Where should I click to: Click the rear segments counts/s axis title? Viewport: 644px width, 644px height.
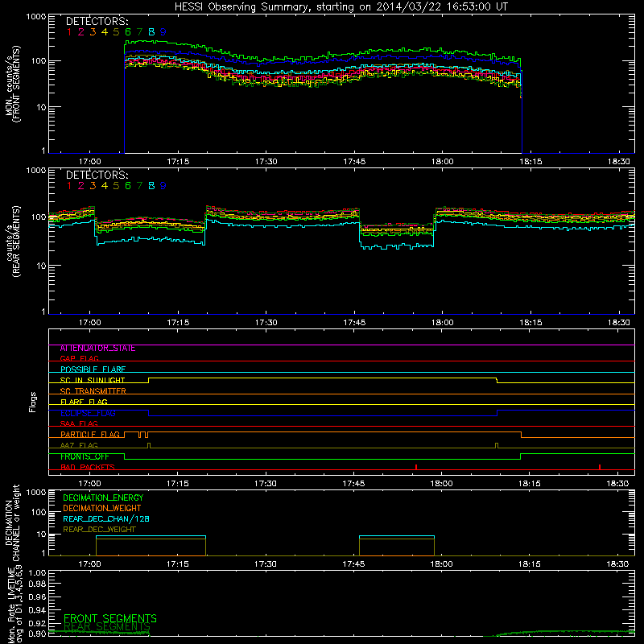(13, 242)
